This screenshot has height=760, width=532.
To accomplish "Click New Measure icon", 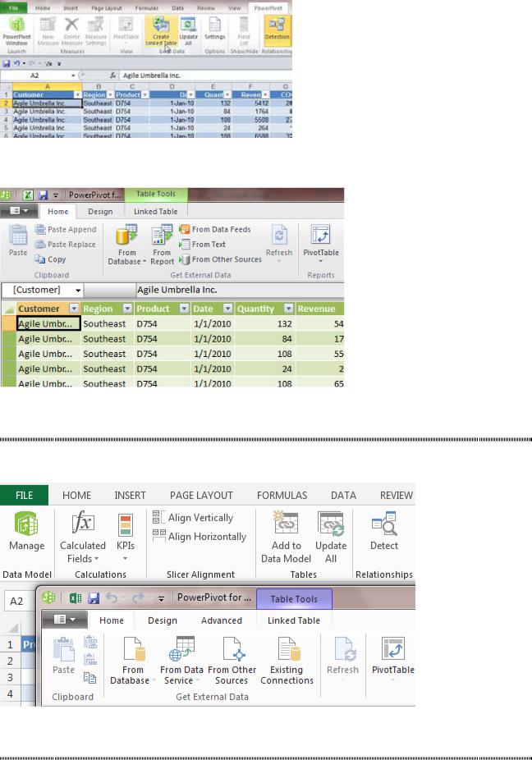I will pyautogui.click(x=48, y=31).
